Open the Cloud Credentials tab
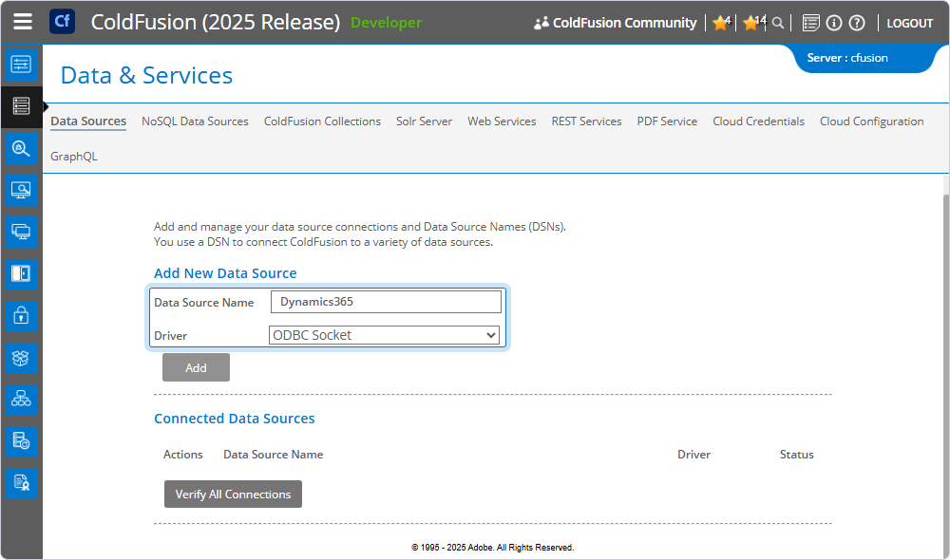 pyautogui.click(x=758, y=121)
